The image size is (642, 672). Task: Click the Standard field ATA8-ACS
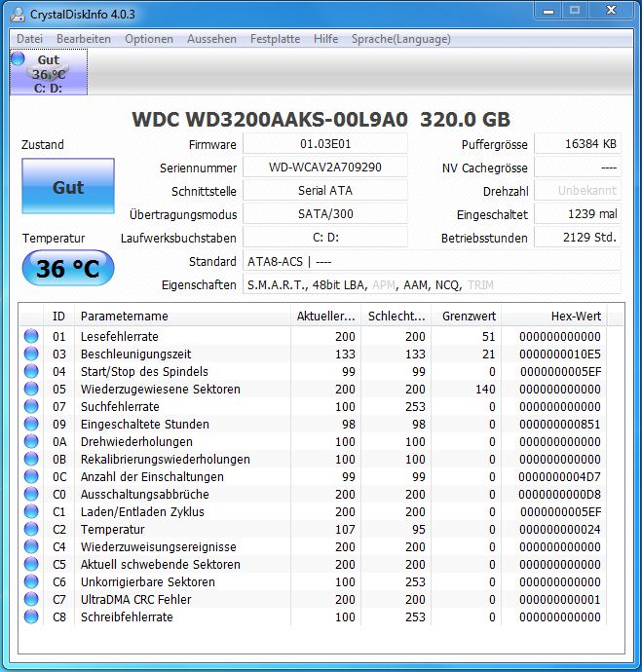[432, 261]
